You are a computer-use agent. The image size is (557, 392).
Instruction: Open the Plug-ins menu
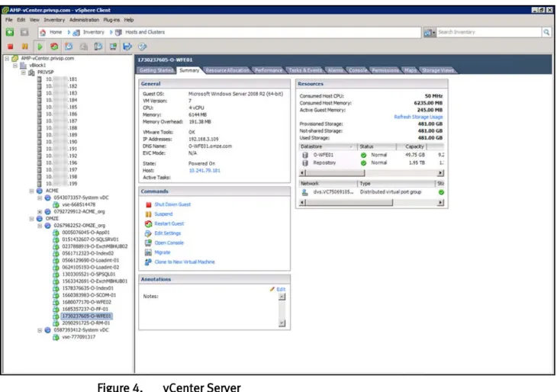click(x=111, y=20)
